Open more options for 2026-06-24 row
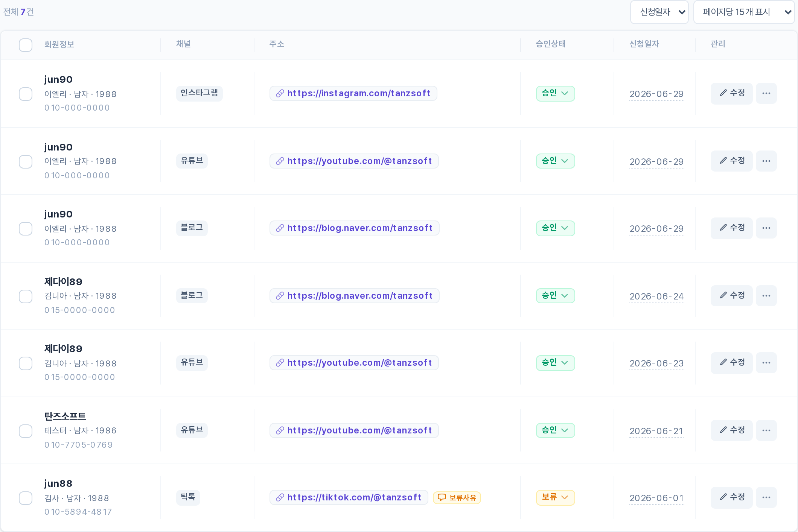The width and height of the screenshot is (798, 532). pos(766,296)
